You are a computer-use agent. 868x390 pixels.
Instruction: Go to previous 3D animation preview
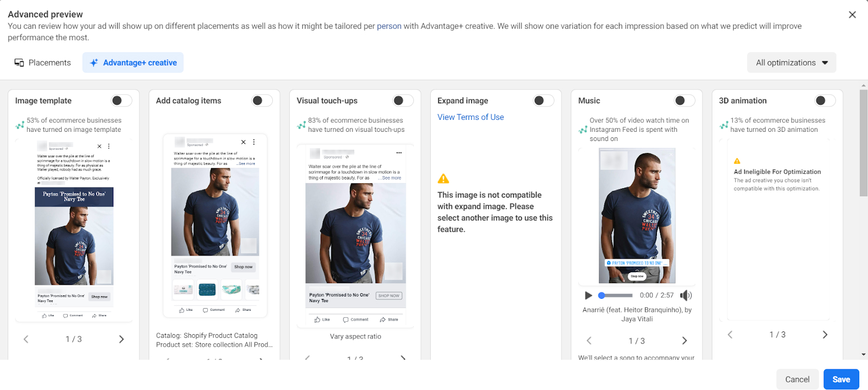tap(730, 335)
